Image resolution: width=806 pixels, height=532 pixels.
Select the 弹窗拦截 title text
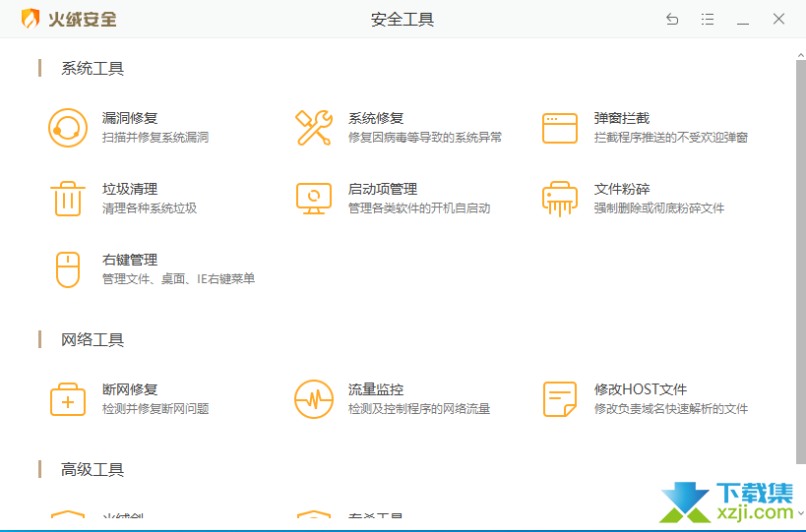(x=622, y=118)
